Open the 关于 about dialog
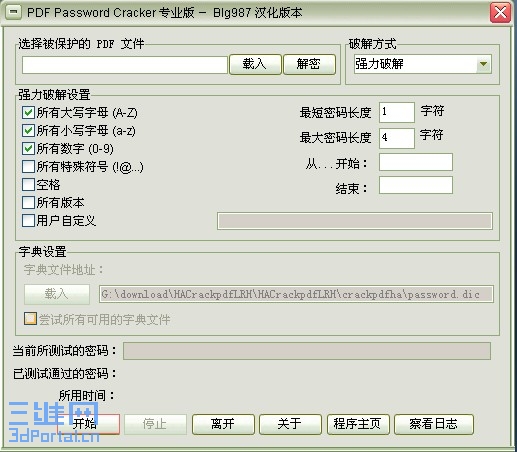517x452 pixels. [x=290, y=424]
